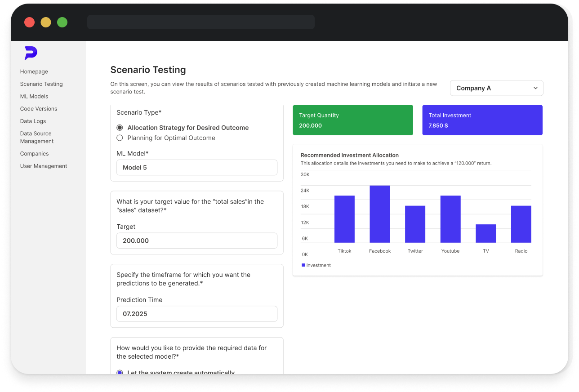
Task: Navigate to Code Versions page
Action: pos(38,109)
